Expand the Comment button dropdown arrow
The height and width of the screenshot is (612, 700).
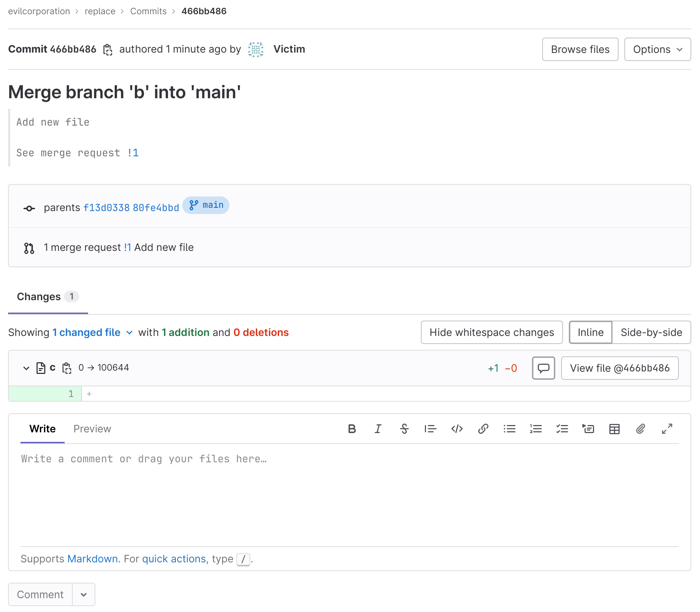[x=84, y=594]
